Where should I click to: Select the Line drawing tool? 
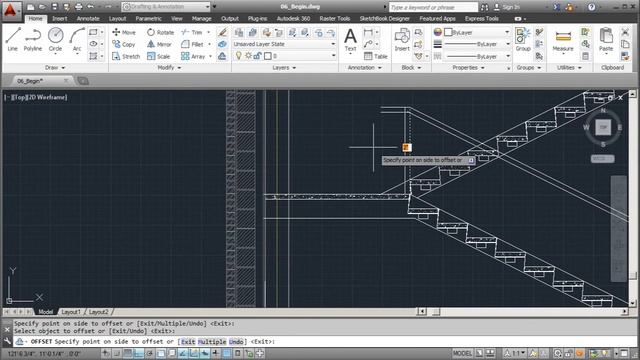[x=13, y=40]
